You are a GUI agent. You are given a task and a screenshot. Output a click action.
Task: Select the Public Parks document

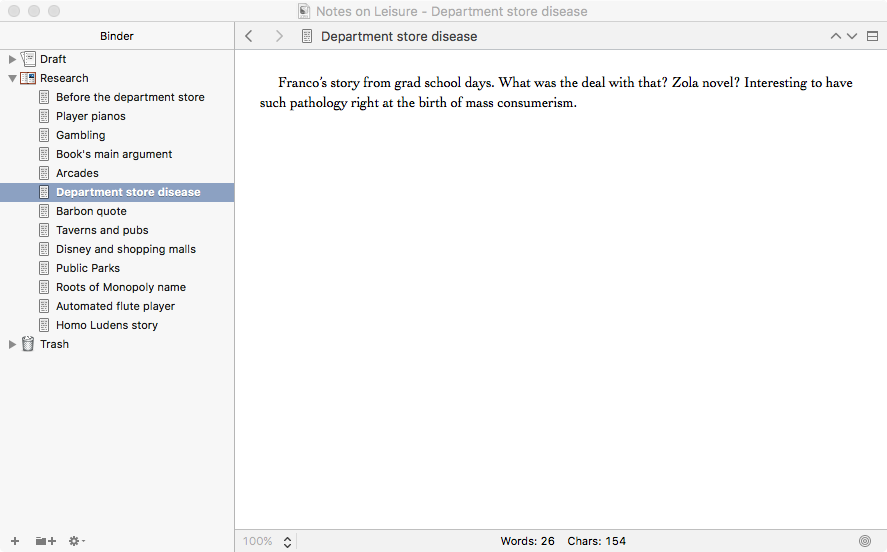click(x=88, y=268)
